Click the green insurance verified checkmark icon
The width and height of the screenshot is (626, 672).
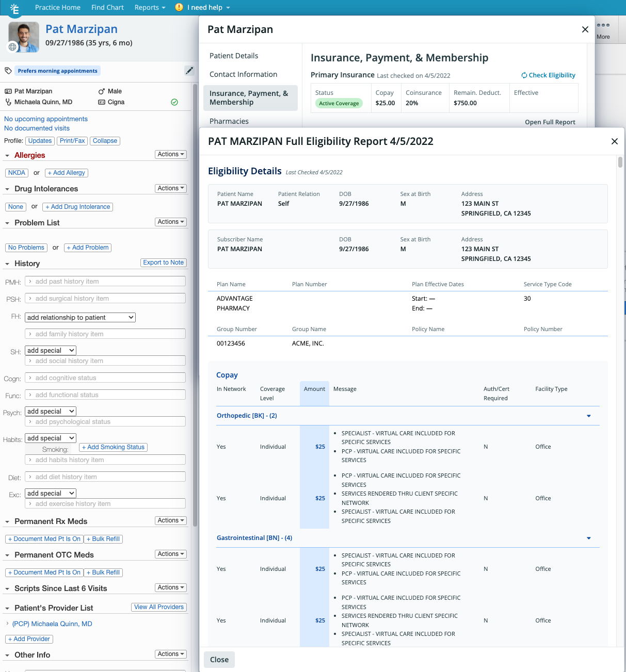point(174,102)
